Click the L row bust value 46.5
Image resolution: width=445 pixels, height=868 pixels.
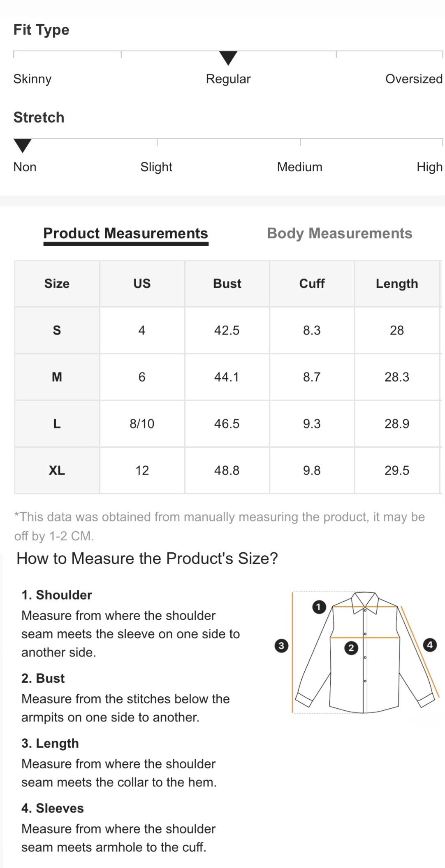point(227,424)
